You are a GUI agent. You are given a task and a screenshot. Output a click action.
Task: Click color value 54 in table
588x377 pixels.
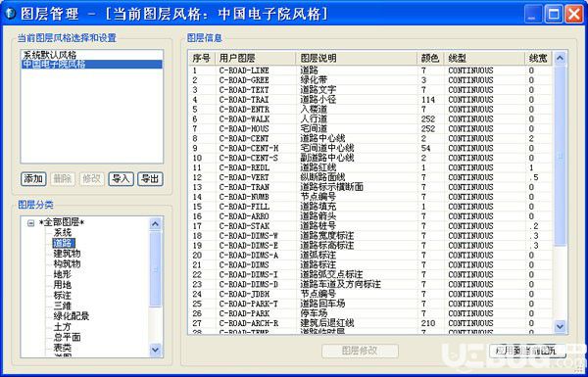coord(425,149)
